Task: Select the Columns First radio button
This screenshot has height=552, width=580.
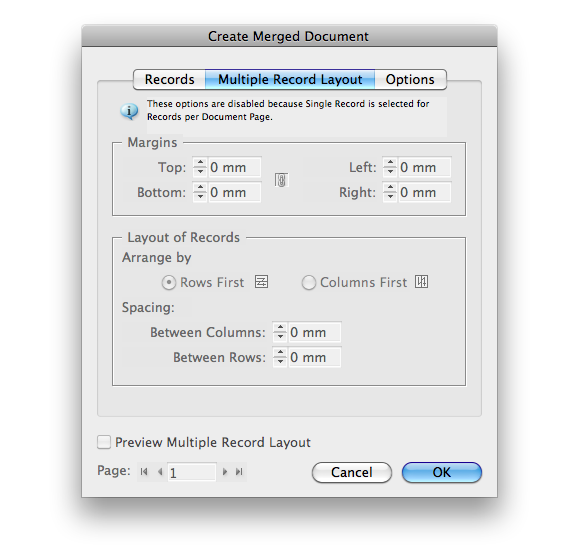Action: pyautogui.click(x=308, y=283)
